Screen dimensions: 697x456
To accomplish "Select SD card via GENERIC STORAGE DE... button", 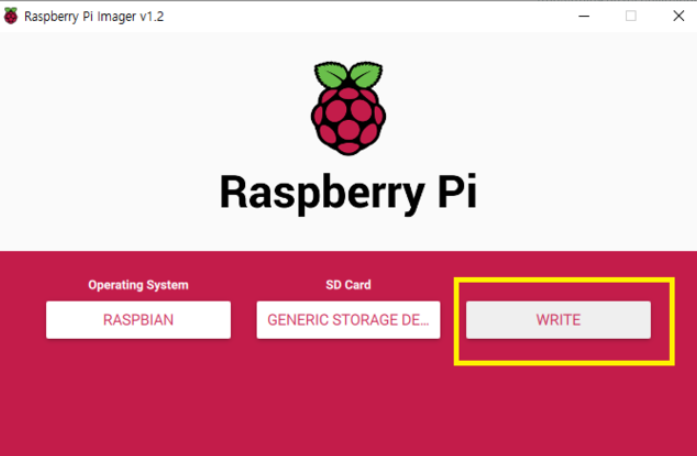I will (348, 320).
